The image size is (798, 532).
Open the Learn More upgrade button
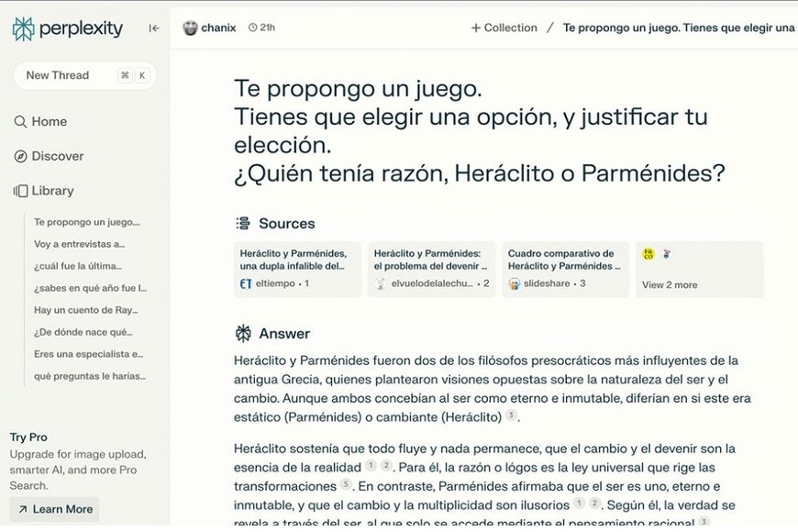tap(54, 509)
